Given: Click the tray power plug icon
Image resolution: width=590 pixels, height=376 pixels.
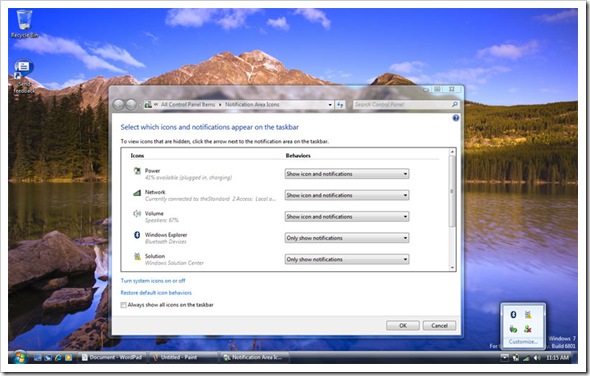Looking at the screenshot, I should (516, 358).
